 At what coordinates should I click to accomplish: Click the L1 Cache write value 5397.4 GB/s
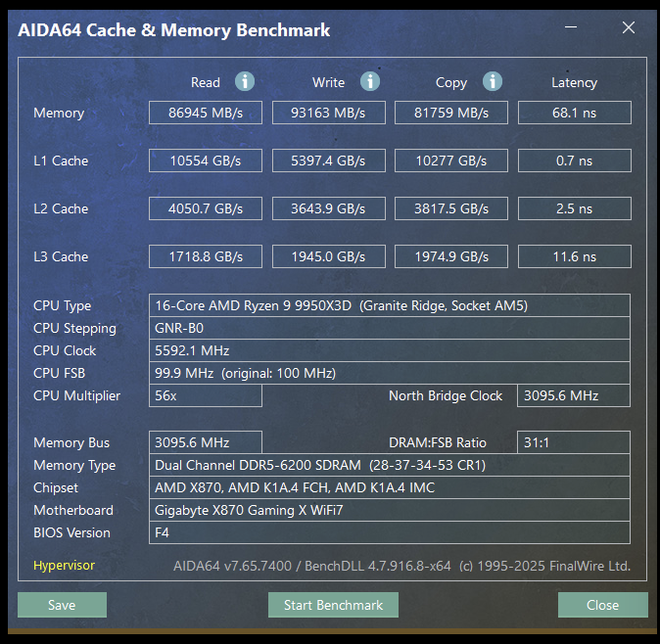(329, 161)
